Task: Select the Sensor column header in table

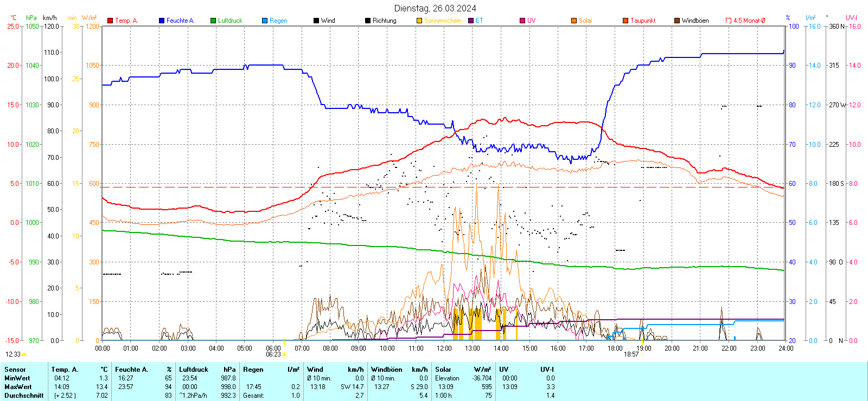Action: click(15, 370)
